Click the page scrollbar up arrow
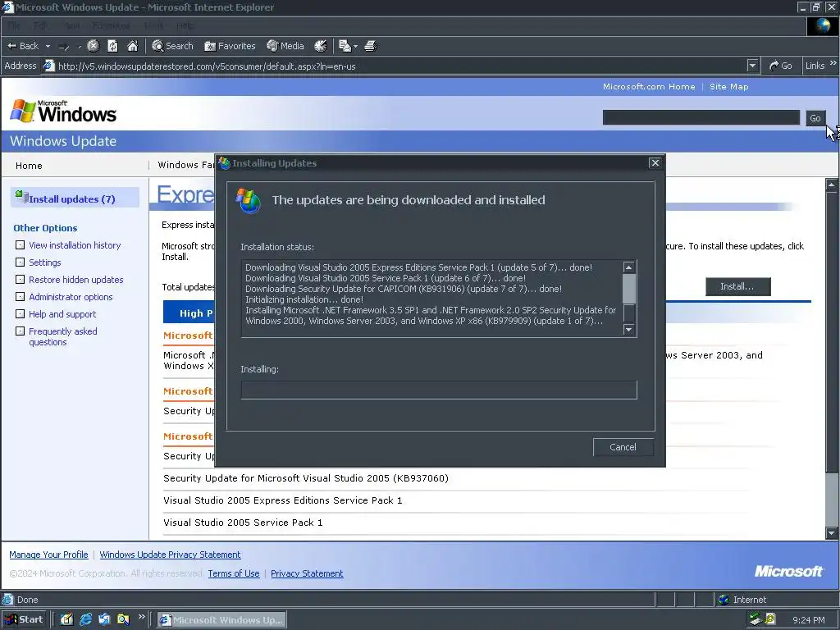Screen dimensions: 840x630 832,185
